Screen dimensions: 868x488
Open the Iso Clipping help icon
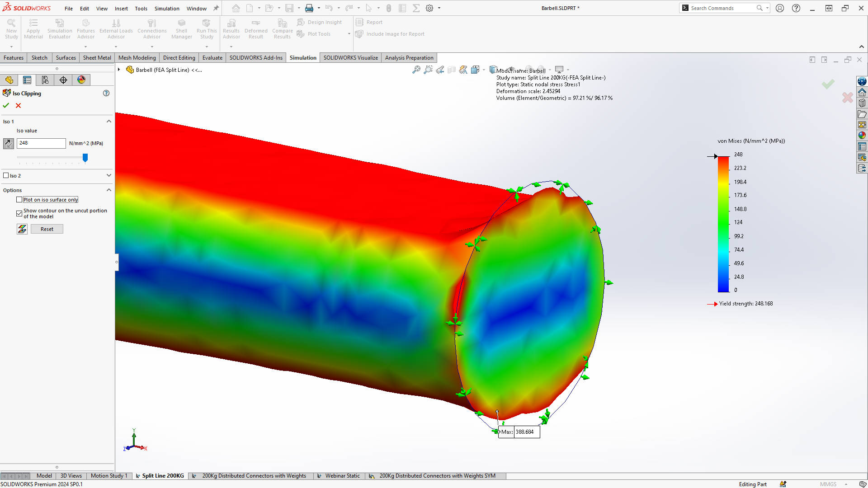[106, 93]
